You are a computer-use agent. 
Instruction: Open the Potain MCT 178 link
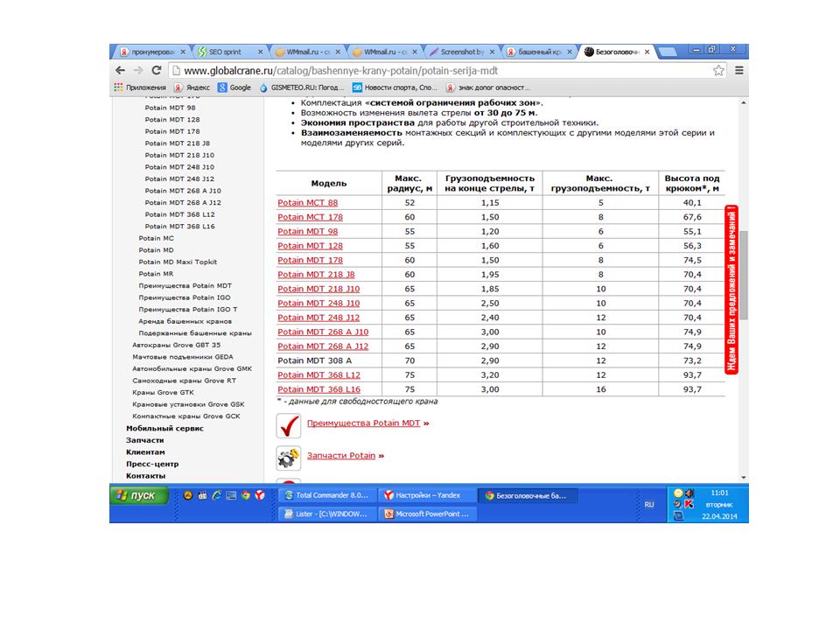point(310,217)
